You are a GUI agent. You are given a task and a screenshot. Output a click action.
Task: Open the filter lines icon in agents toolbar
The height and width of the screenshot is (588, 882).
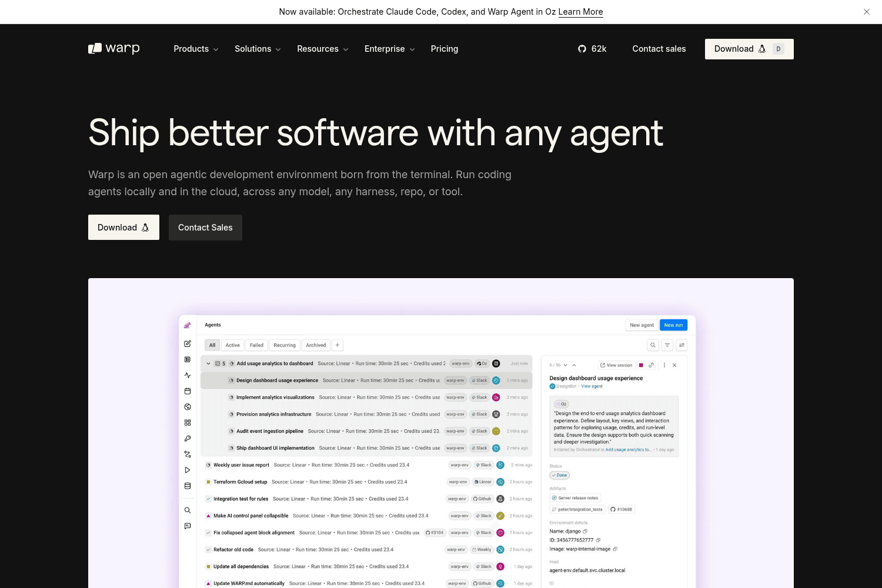pyautogui.click(x=667, y=345)
